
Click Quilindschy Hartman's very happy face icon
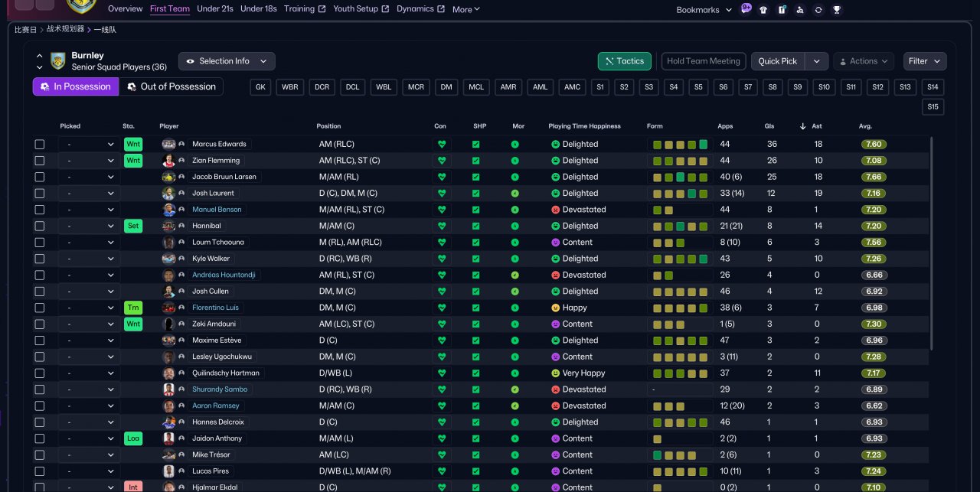point(556,373)
